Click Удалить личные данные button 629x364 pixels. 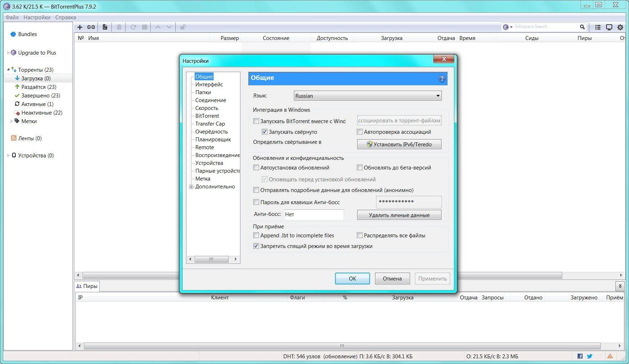tap(399, 215)
